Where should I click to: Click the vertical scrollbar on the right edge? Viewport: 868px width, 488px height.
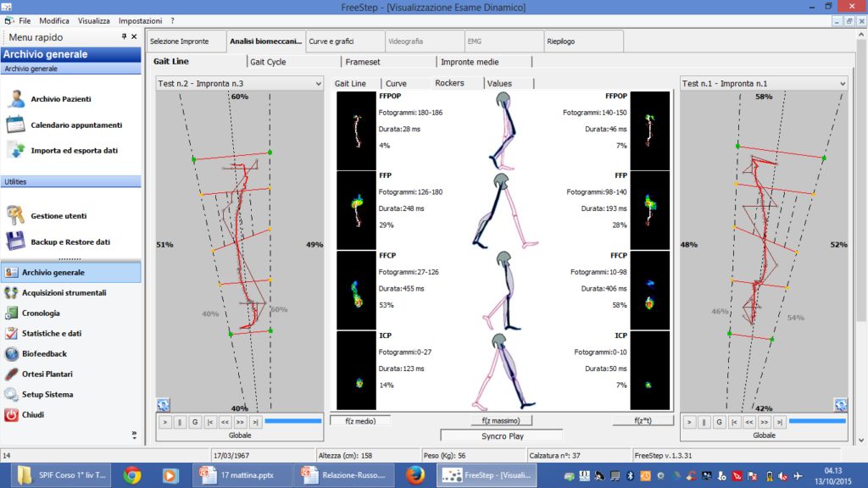coord(861,238)
